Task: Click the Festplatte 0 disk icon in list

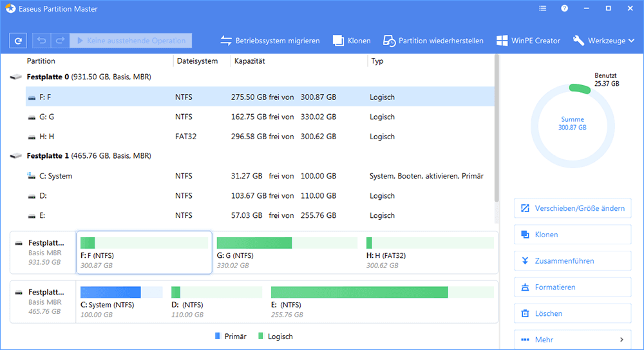Action: click(15, 77)
